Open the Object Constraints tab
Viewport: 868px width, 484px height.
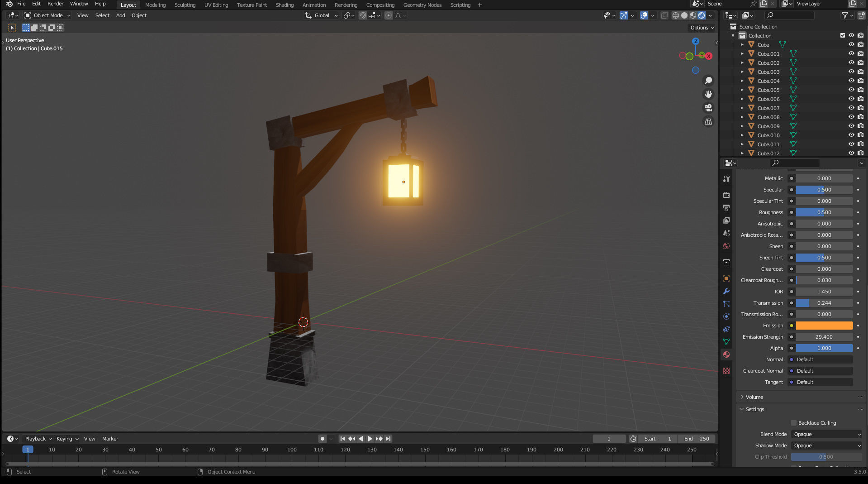point(726,329)
